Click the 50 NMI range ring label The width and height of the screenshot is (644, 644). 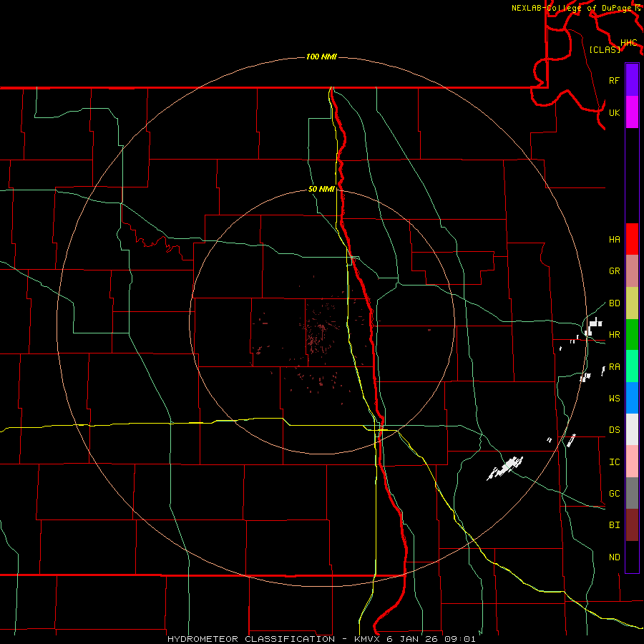click(321, 190)
